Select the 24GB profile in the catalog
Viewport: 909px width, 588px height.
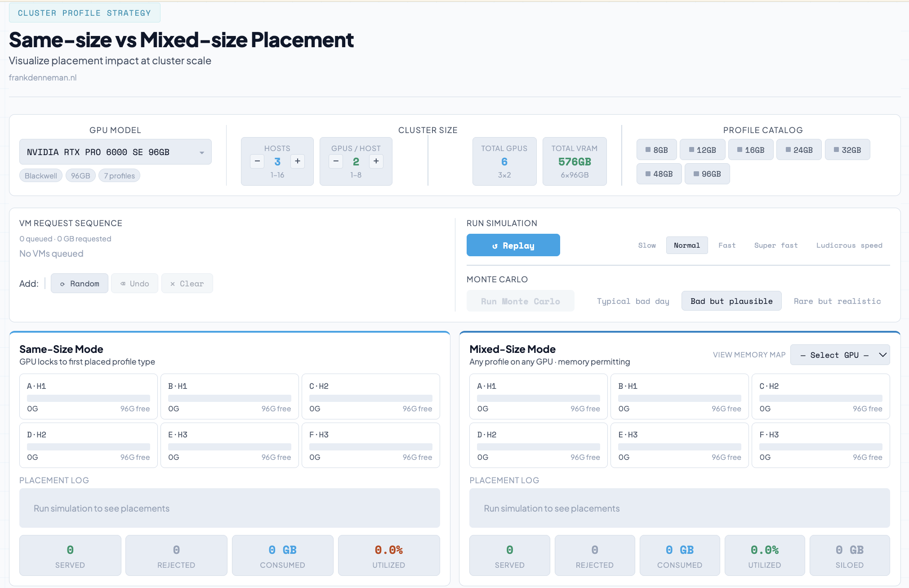(799, 149)
